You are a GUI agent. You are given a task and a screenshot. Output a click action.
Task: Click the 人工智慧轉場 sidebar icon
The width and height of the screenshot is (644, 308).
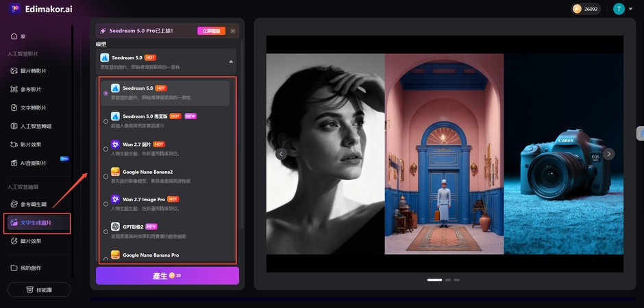tap(14, 127)
